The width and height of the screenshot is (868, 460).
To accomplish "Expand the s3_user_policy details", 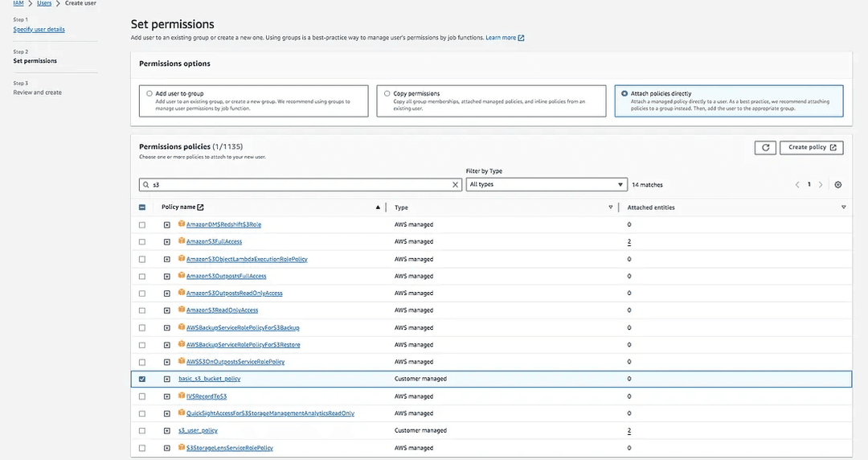I will [166, 430].
